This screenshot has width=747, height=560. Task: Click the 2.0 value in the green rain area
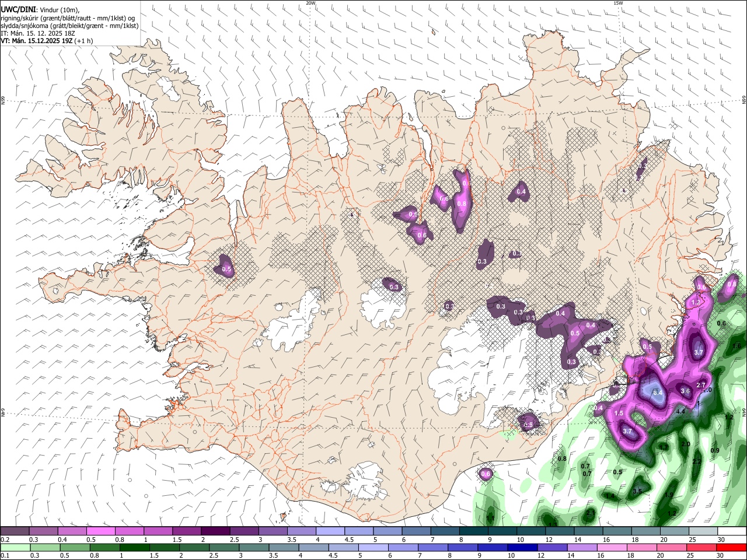(x=686, y=444)
